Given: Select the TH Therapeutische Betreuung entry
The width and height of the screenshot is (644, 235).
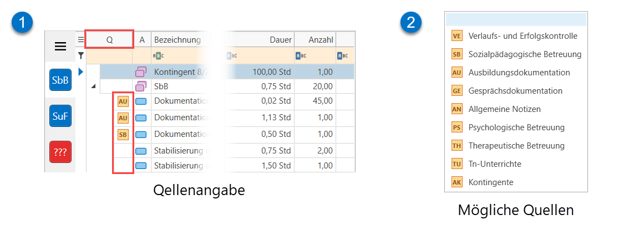Looking at the screenshot, I should pos(516,146).
